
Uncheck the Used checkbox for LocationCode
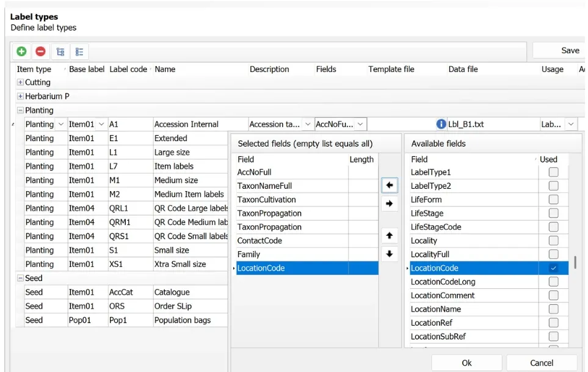(553, 268)
